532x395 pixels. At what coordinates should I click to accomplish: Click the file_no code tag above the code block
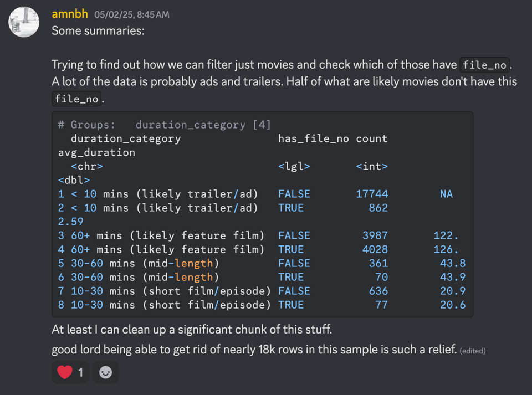coord(76,99)
